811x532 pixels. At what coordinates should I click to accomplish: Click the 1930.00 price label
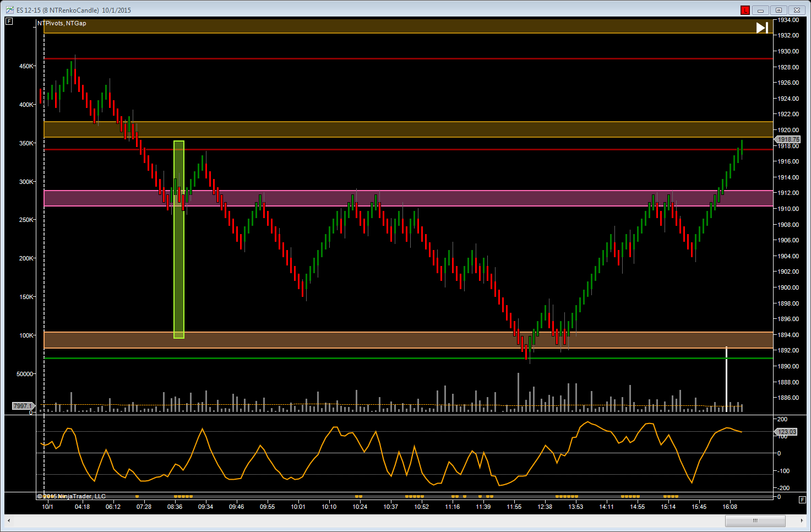pyautogui.click(x=787, y=51)
